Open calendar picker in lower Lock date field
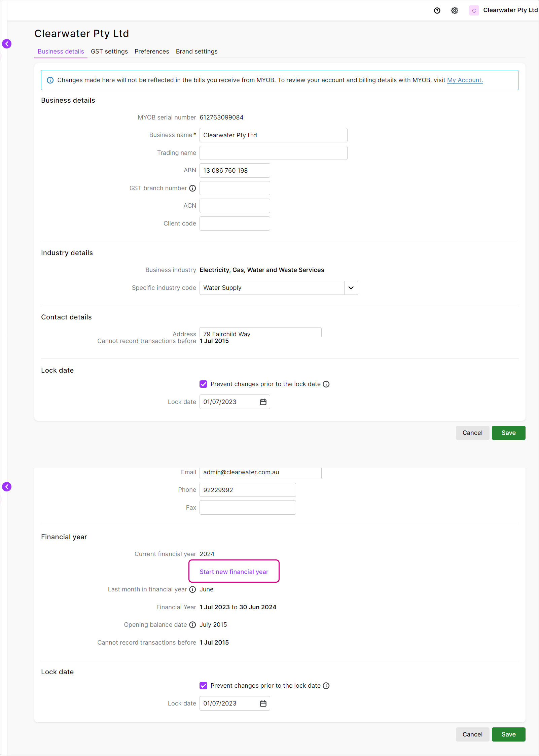Image resolution: width=539 pixels, height=756 pixels. (x=263, y=703)
